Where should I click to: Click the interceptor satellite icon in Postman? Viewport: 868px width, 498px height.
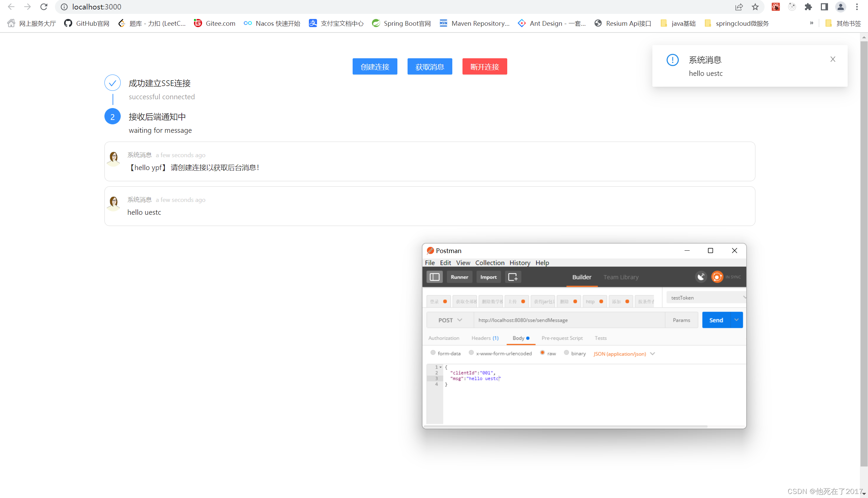701,277
